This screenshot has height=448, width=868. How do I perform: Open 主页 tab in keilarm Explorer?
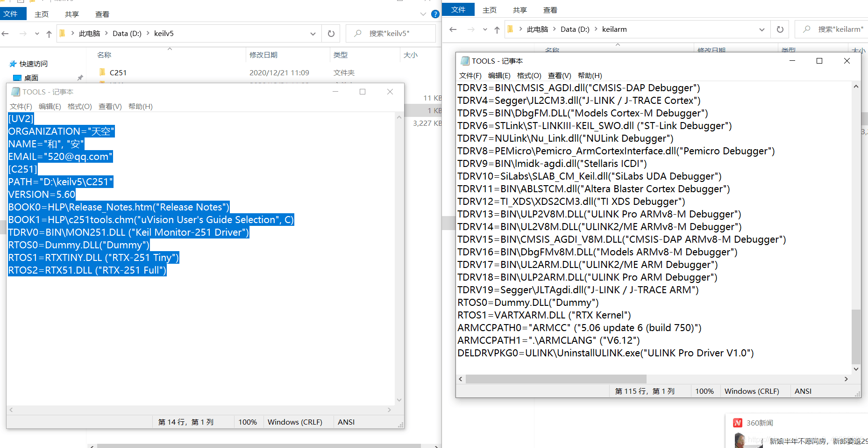(x=490, y=10)
